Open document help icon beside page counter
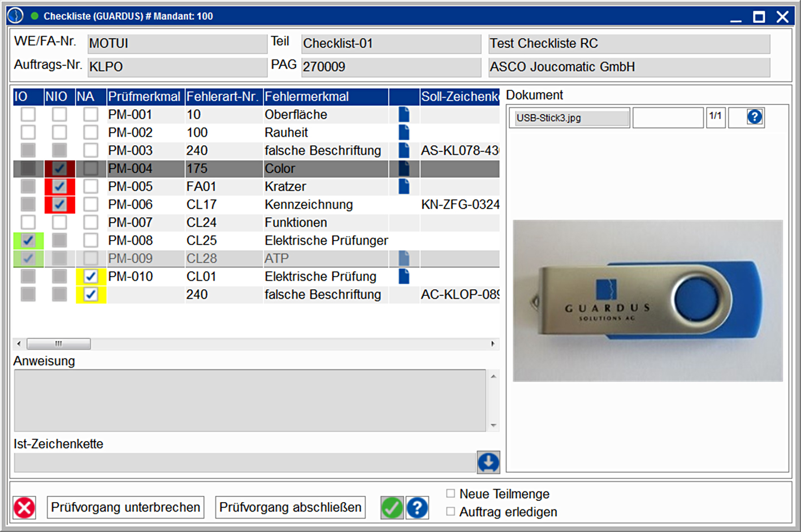This screenshot has width=801, height=532. 754,117
